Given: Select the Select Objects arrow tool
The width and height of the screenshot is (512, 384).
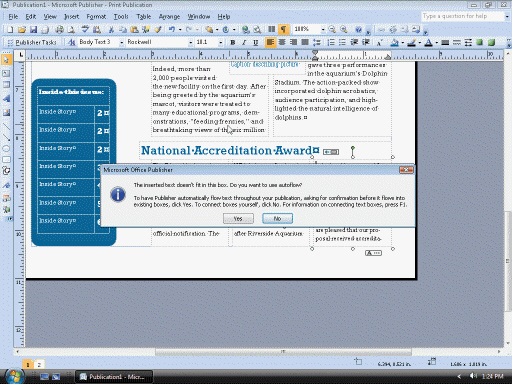Looking at the screenshot, I should (x=6, y=60).
